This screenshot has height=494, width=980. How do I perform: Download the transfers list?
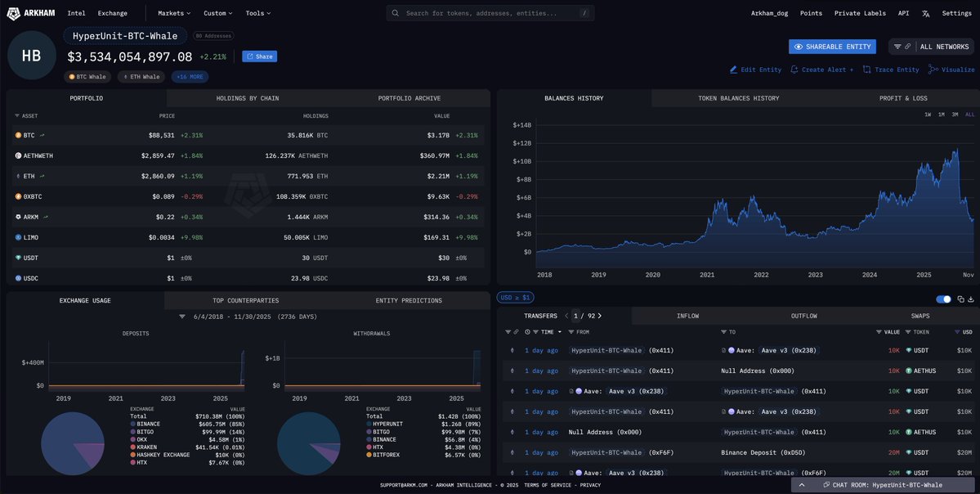click(970, 299)
